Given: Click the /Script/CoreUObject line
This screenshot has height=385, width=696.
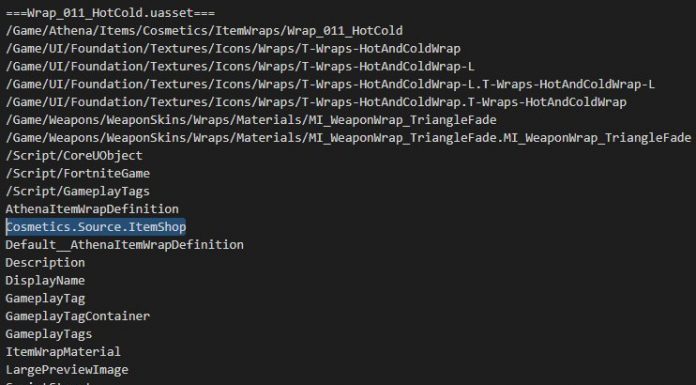Looking at the screenshot, I should (x=74, y=155).
